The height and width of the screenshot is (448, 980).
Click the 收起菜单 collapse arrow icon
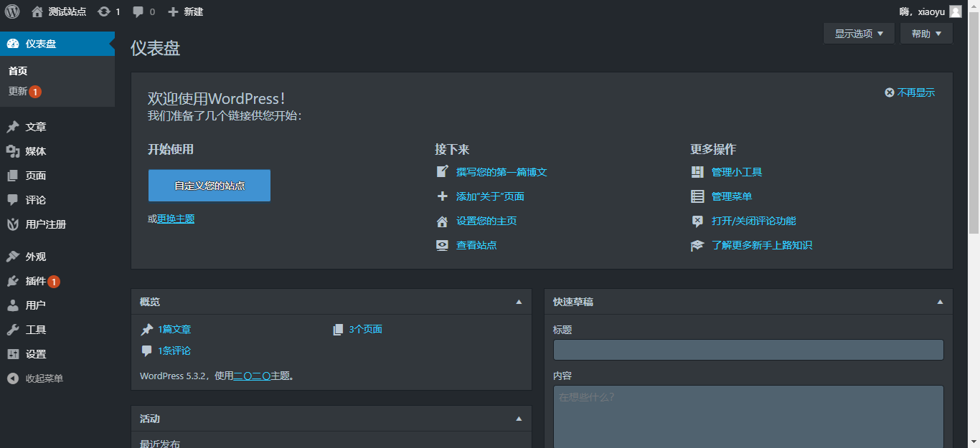click(x=13, y=378)
